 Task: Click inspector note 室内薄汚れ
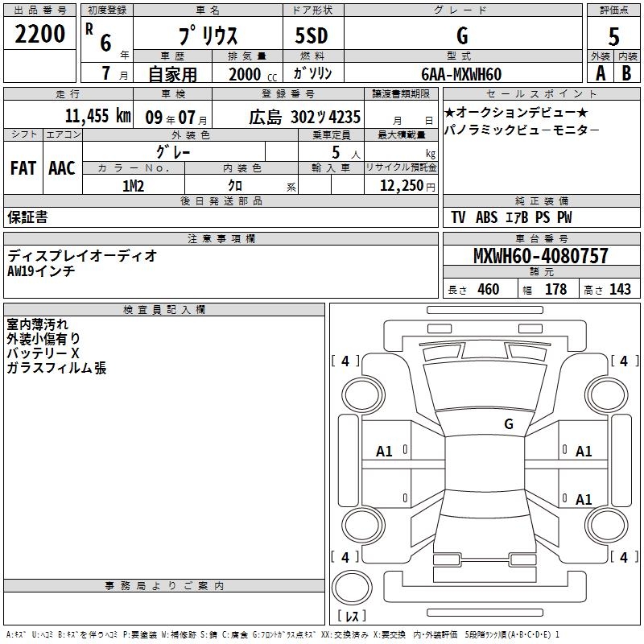click(37, 324)
